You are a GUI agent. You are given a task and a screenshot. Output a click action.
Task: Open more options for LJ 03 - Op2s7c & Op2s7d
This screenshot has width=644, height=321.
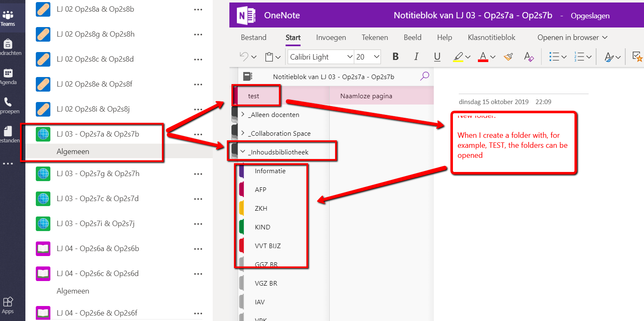click(198, 199)
